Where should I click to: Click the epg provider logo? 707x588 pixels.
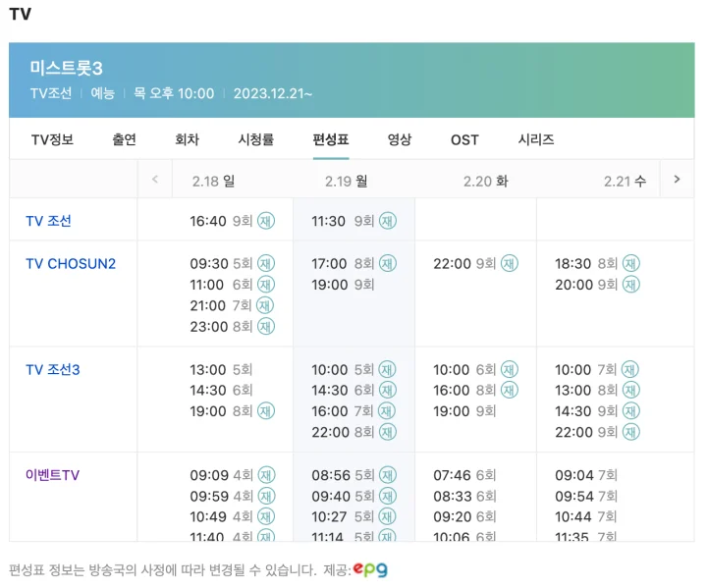click(x=370, y=570)
